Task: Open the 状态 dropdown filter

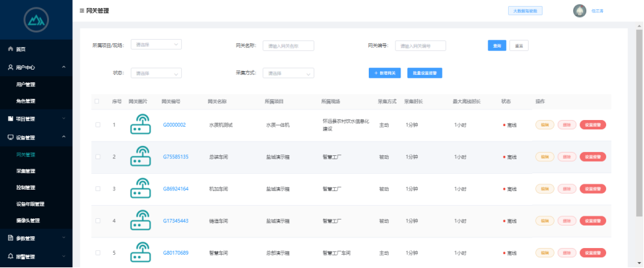Action: [156, 73]
